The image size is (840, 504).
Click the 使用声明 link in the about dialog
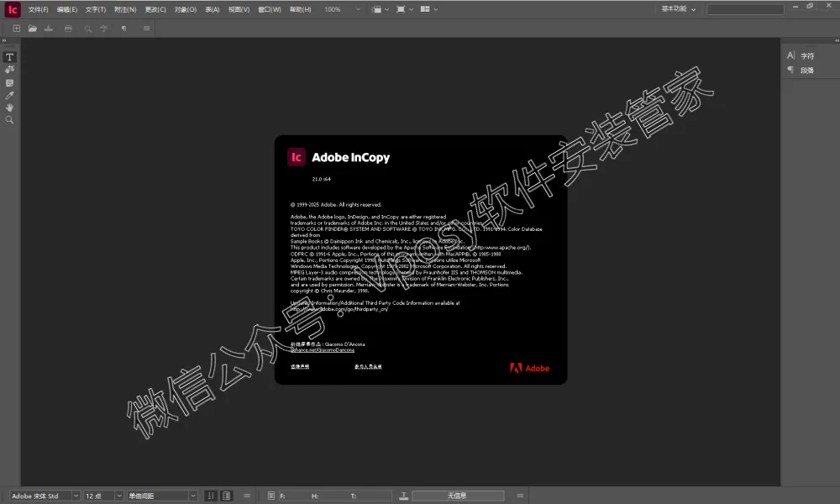point(299,366)
